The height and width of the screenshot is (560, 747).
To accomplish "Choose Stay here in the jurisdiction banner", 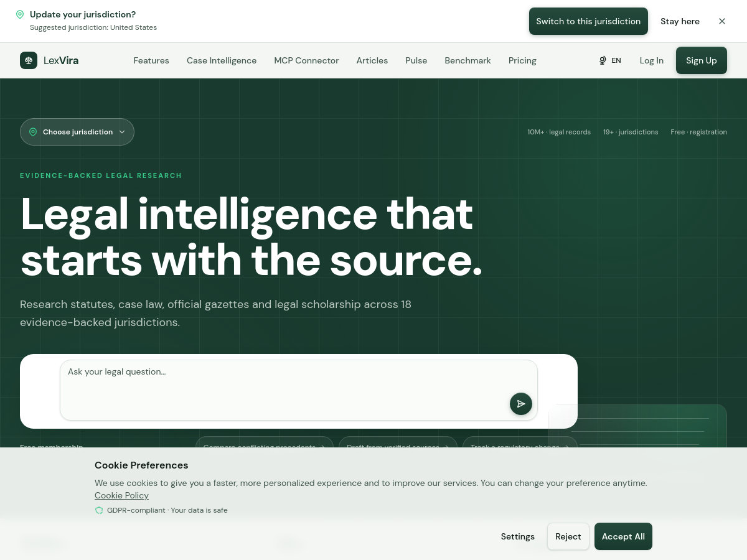I will 680,21.
